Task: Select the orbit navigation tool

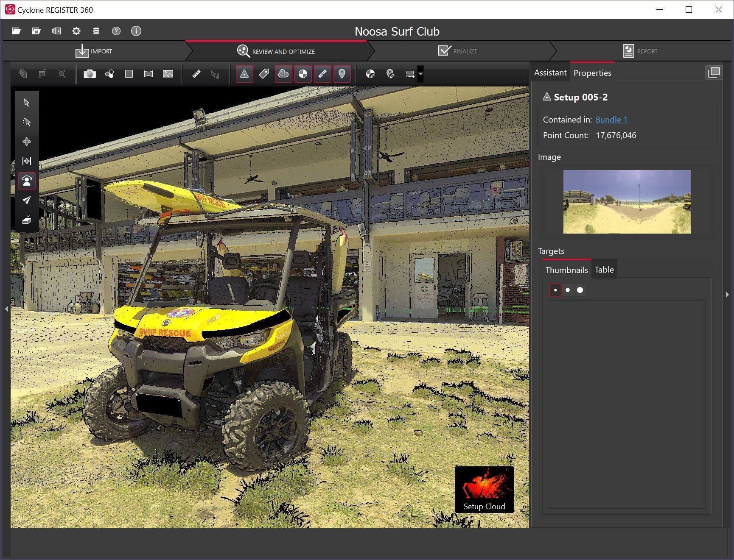Action: pos(27,142)
